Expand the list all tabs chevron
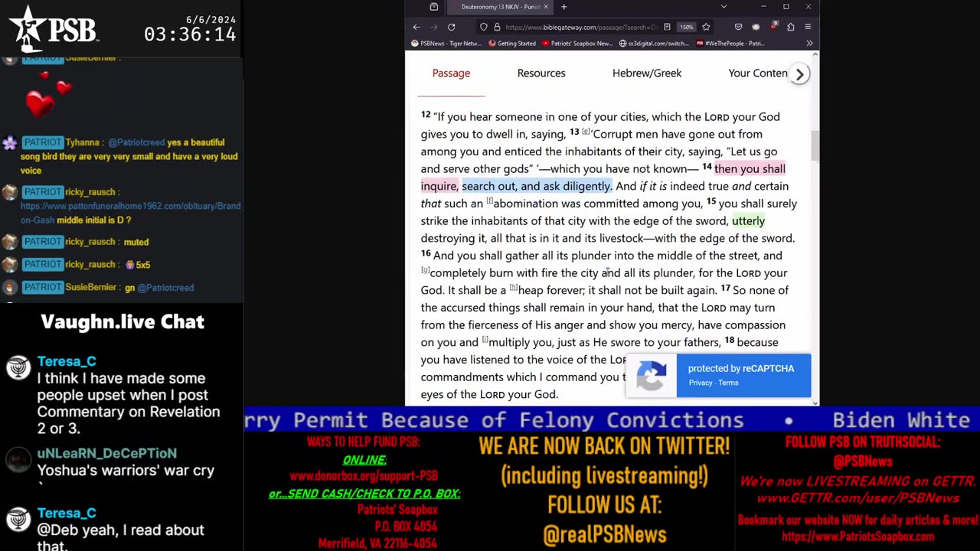 (x=724, y=7)
